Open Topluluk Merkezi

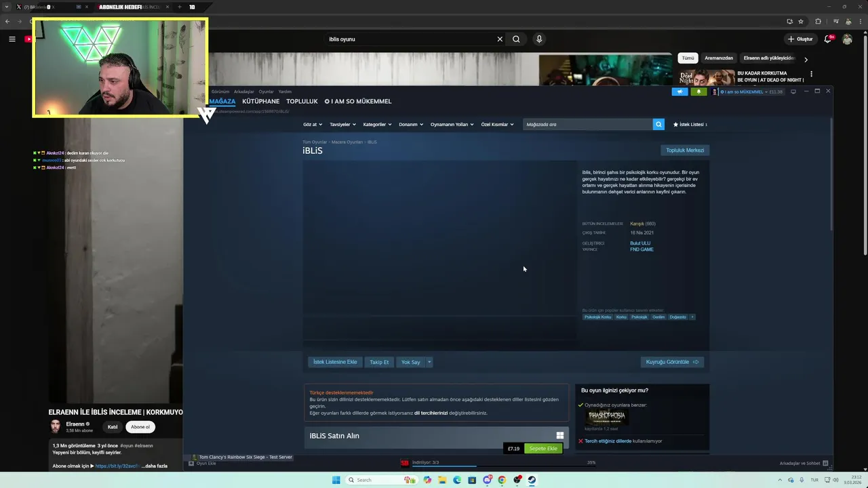click(x=685, y=150)
